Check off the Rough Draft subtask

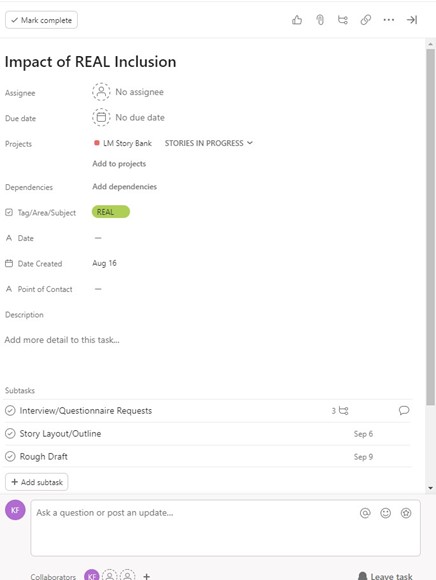[x=10, y=456]
